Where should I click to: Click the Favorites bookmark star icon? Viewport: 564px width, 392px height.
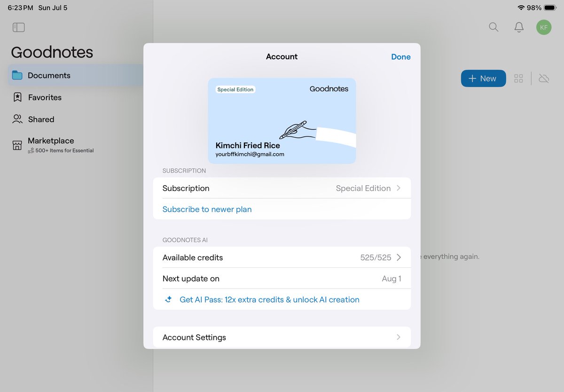17,97
